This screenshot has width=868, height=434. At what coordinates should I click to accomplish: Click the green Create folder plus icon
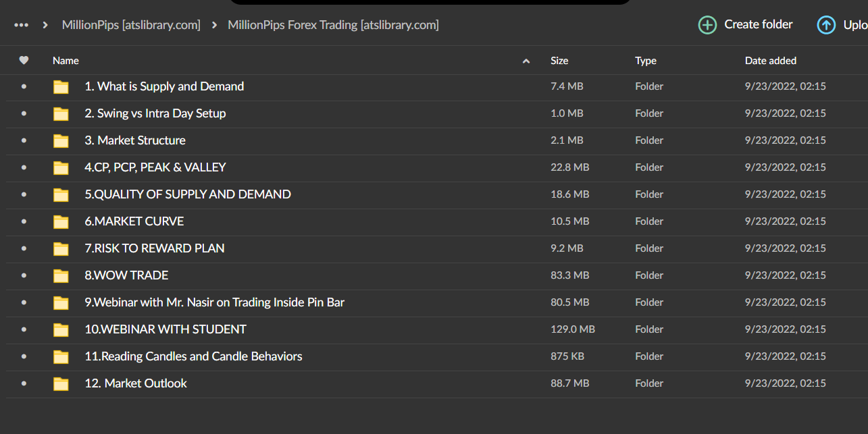click(707, 24)
